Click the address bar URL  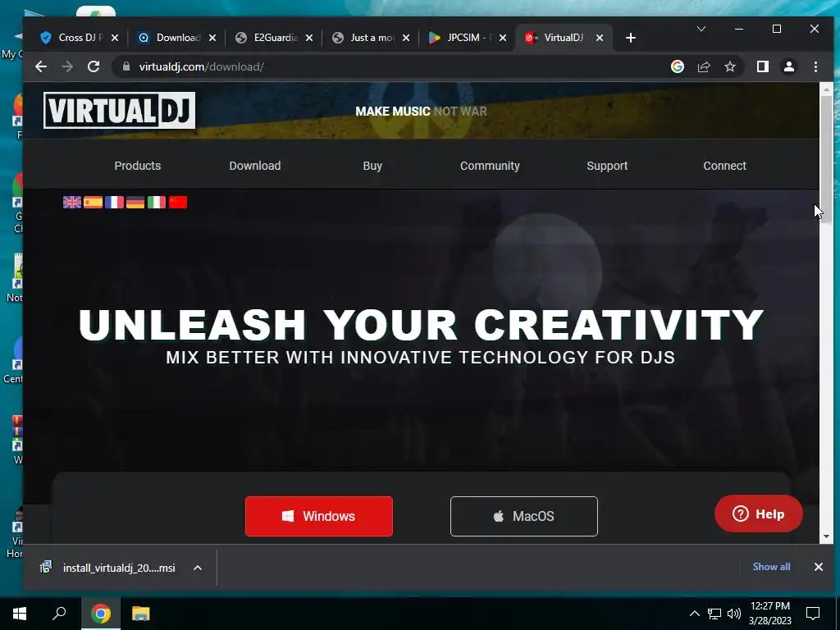pos(202,67)
